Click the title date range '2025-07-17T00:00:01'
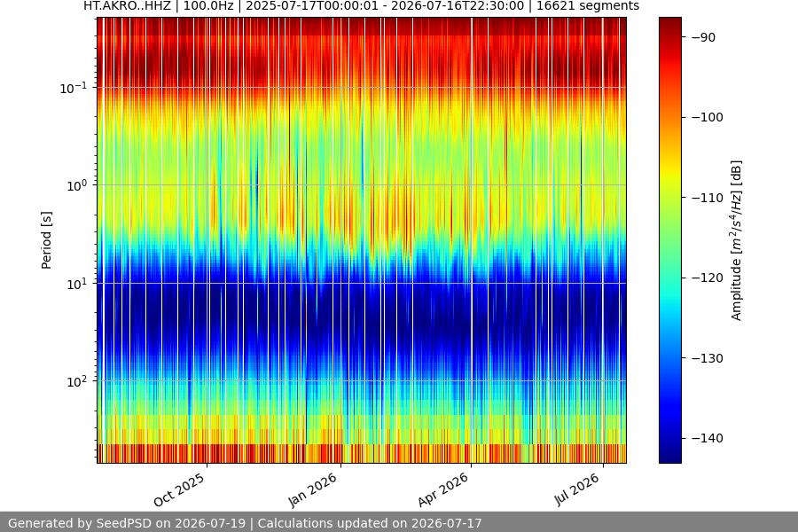 [312, 6]
